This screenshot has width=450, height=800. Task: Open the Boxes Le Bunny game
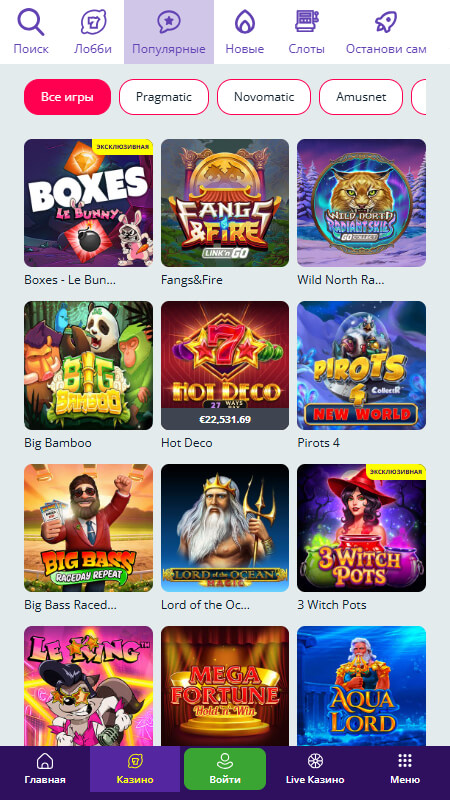point(88,203)
